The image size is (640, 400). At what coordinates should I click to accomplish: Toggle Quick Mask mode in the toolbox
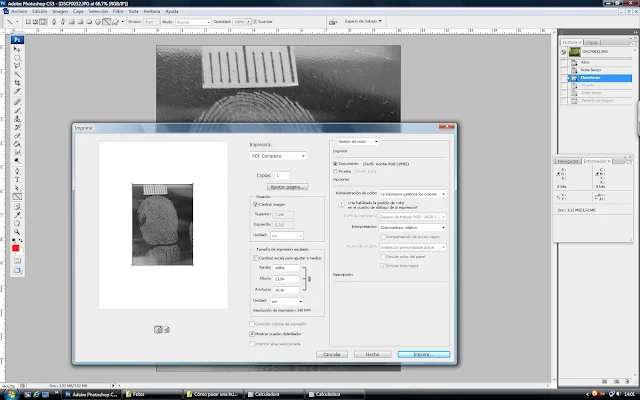[17, 261]
